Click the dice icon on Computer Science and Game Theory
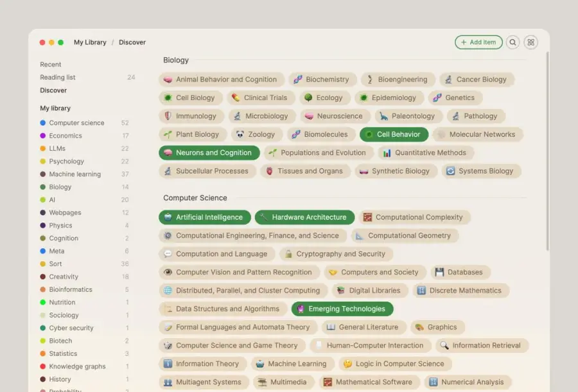This screenshot has height=392, width=578. pos(168,346)
